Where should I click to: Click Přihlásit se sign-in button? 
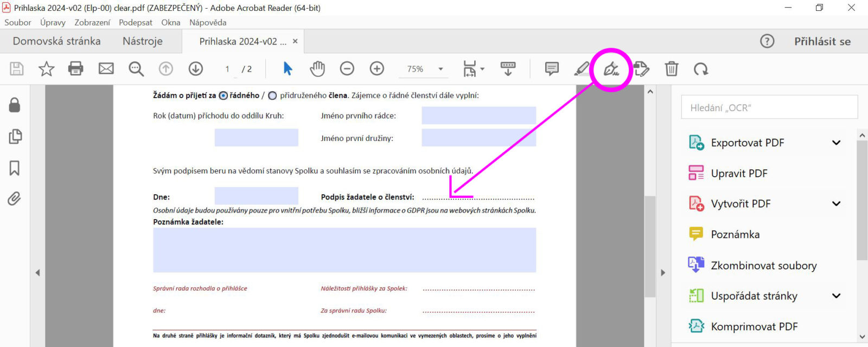click(x=822, y=41)
